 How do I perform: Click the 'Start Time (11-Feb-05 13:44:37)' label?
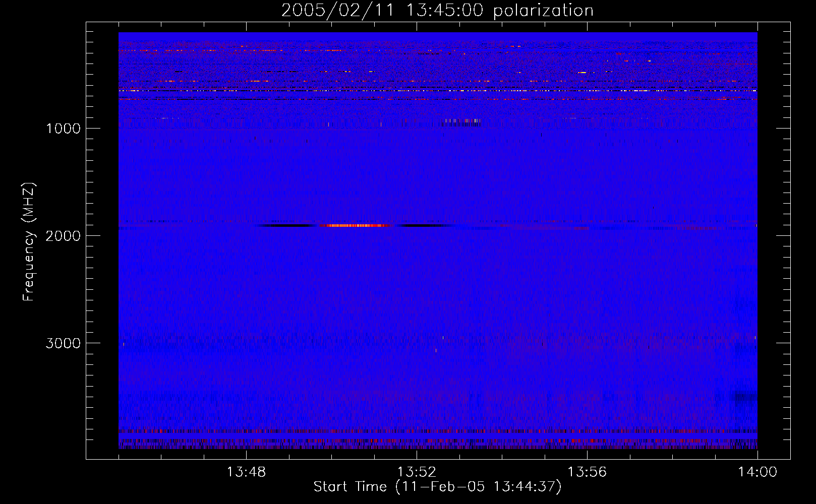click(x=437, y=487)
